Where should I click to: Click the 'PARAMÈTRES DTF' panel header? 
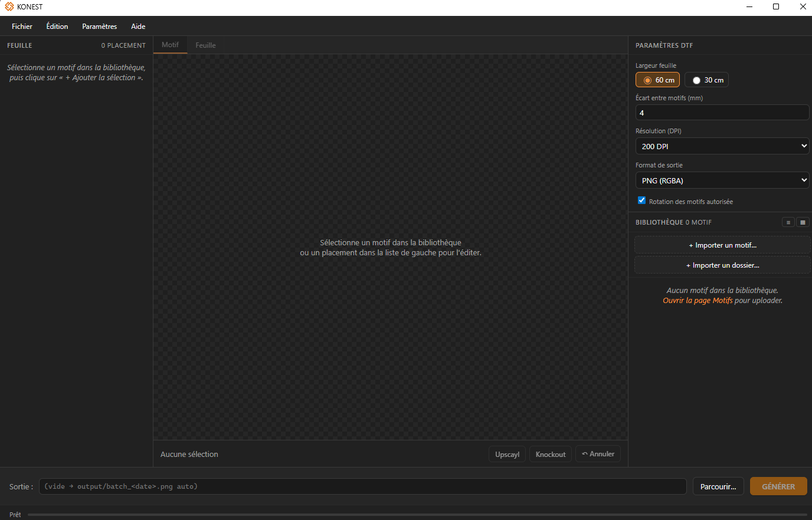664,45
